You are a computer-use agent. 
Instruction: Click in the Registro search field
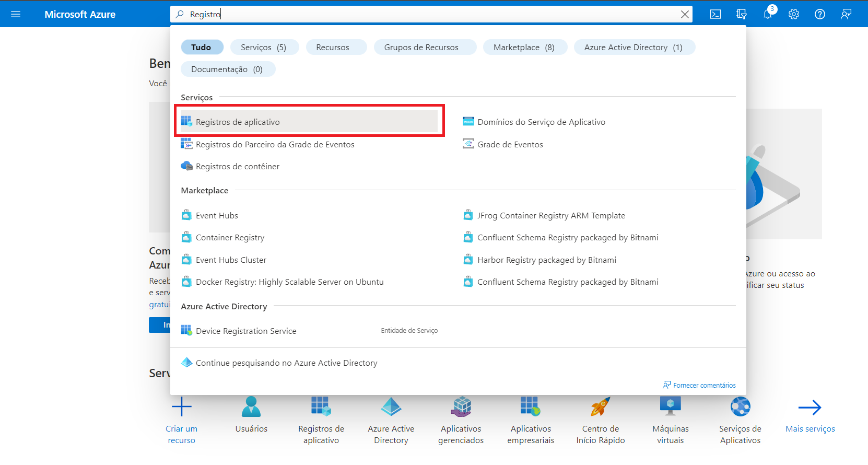(418, 15)
